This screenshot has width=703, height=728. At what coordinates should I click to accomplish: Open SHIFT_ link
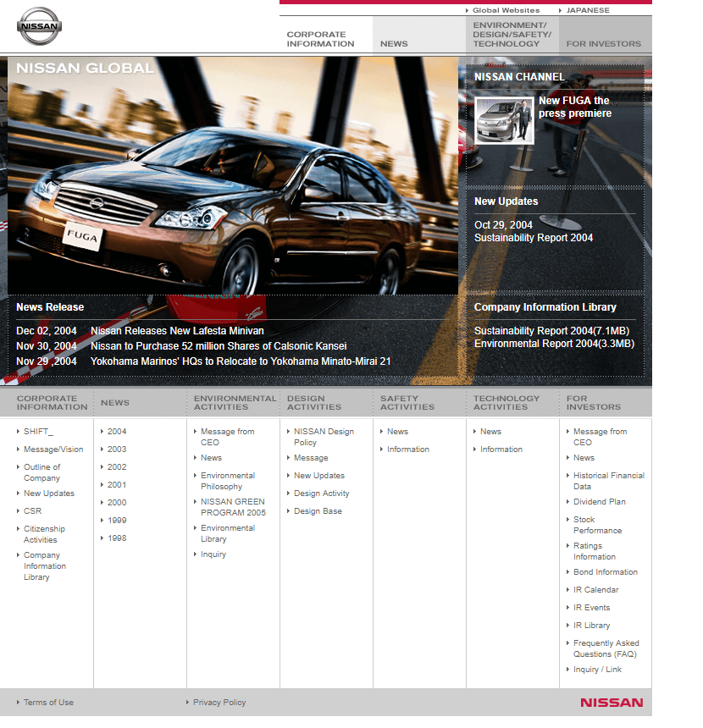38,432
